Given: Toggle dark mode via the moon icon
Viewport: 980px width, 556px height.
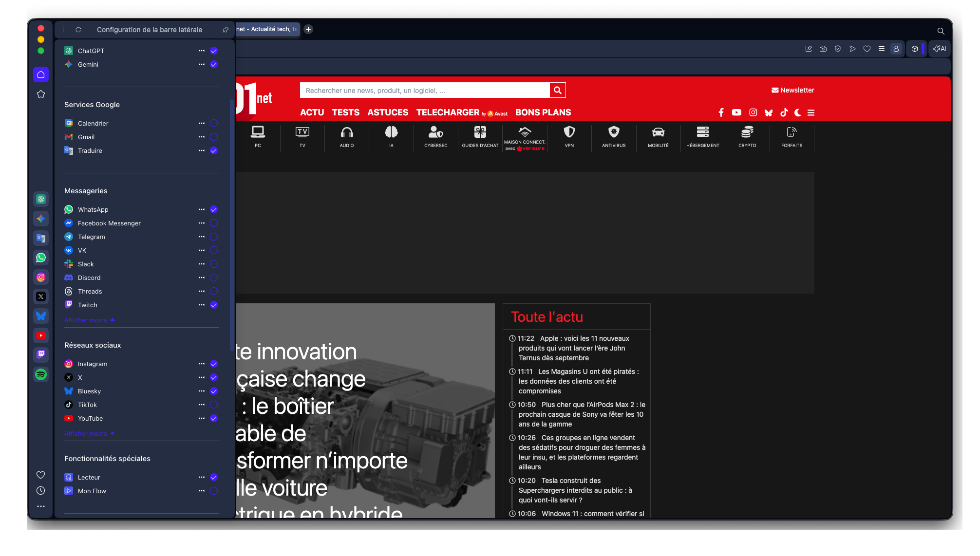Looking at the screenshot, I should coord(797,112).
